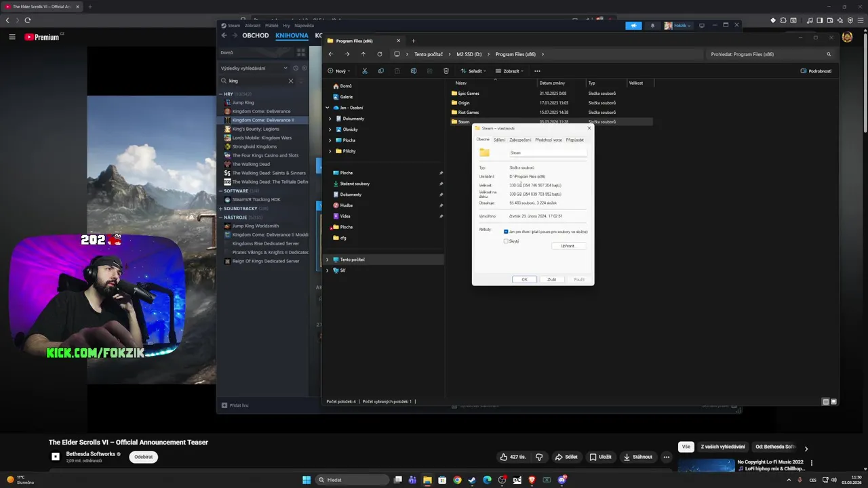Switch to Sdílení tab in properties dialog

point(499,140)
